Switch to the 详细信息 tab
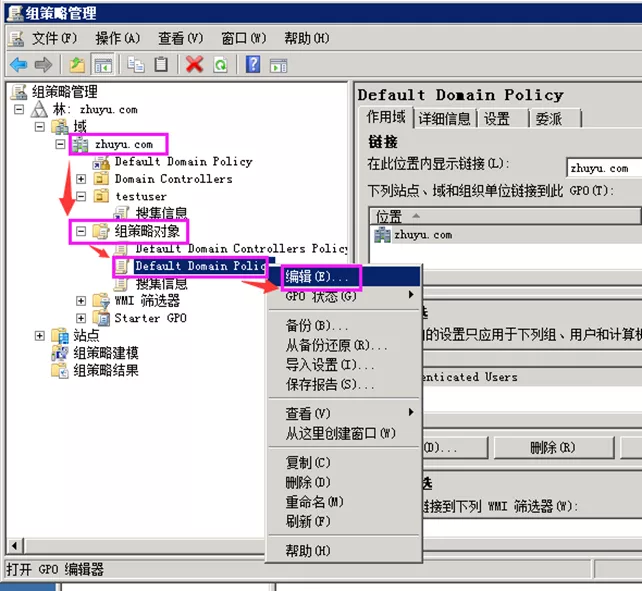642x591 pixels. 444,118
